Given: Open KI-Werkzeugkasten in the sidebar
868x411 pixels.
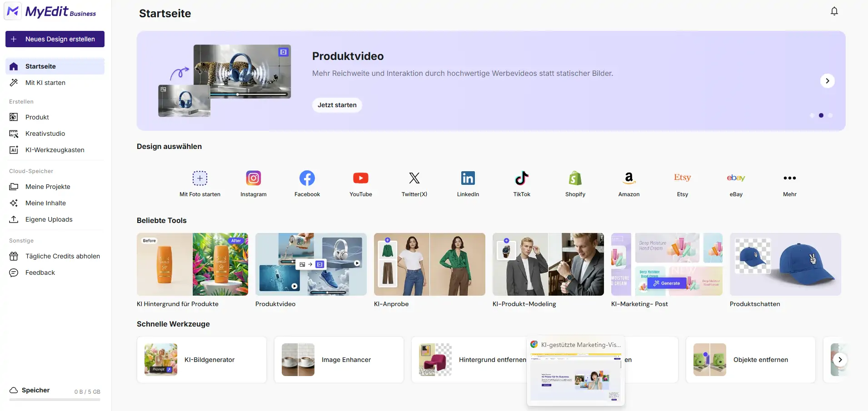Looking at the screenshot, I should pyautogui.click(x=55, y=150).
